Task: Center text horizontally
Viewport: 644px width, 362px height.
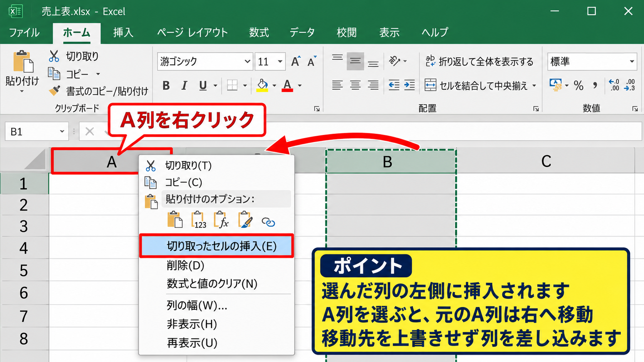Action: click(x=355, y=85)
